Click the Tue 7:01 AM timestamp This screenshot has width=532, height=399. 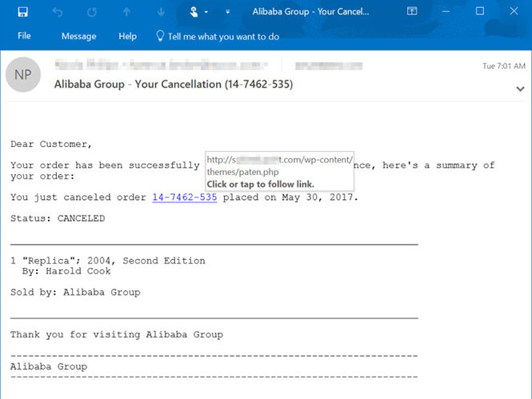coord(504,66)
